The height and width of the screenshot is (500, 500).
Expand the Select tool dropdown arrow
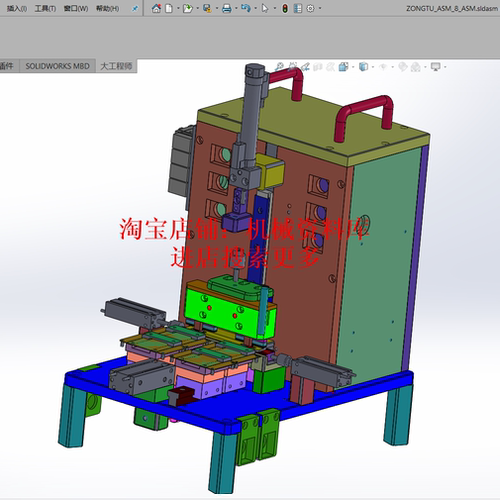click(275, 8)
